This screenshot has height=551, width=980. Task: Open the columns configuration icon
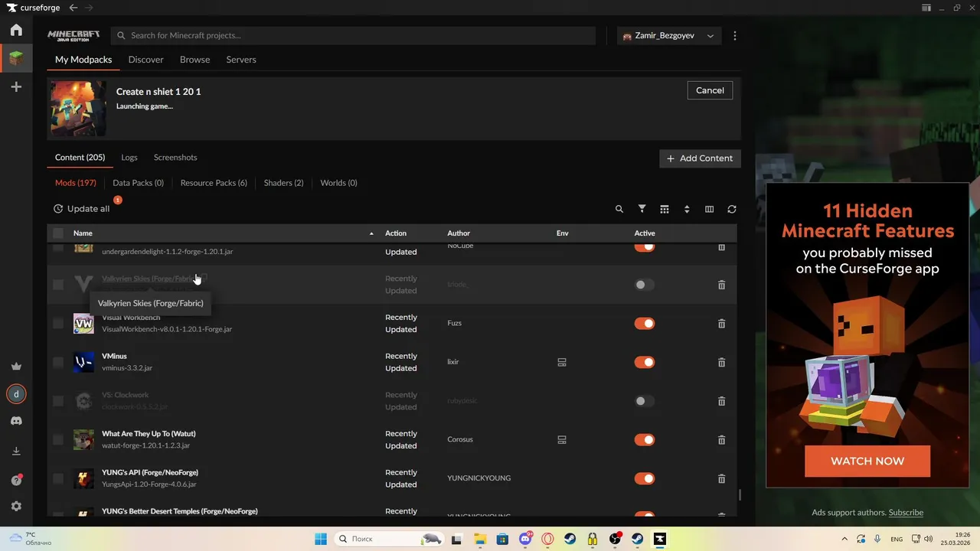[x=709, y=209]
